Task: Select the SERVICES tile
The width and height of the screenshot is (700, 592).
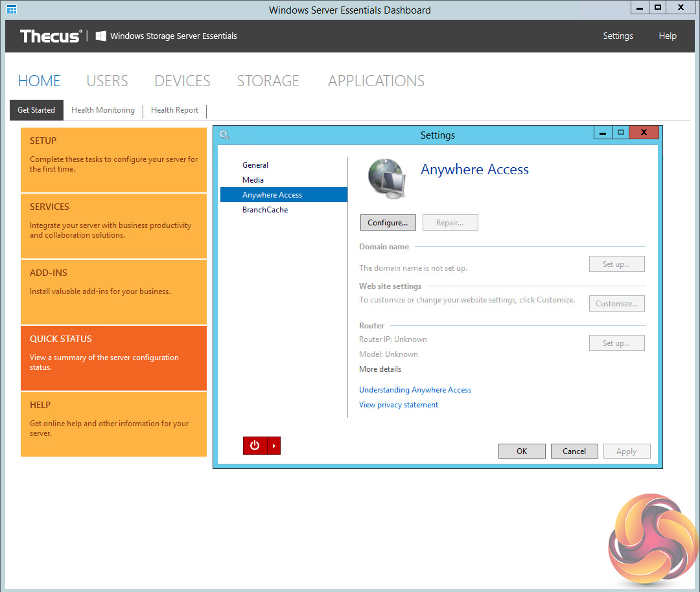Action: 113,226
